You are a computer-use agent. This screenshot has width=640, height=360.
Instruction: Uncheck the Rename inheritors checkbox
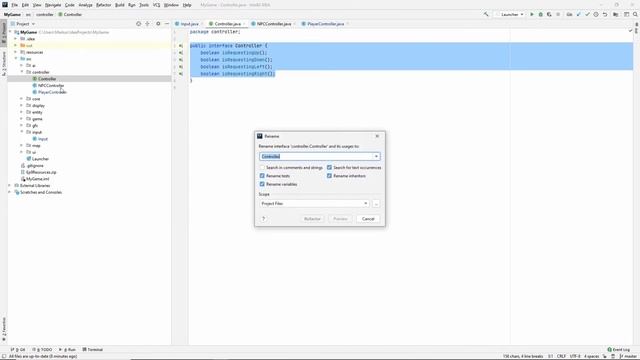pyautogui.click(x=329, y=176)
